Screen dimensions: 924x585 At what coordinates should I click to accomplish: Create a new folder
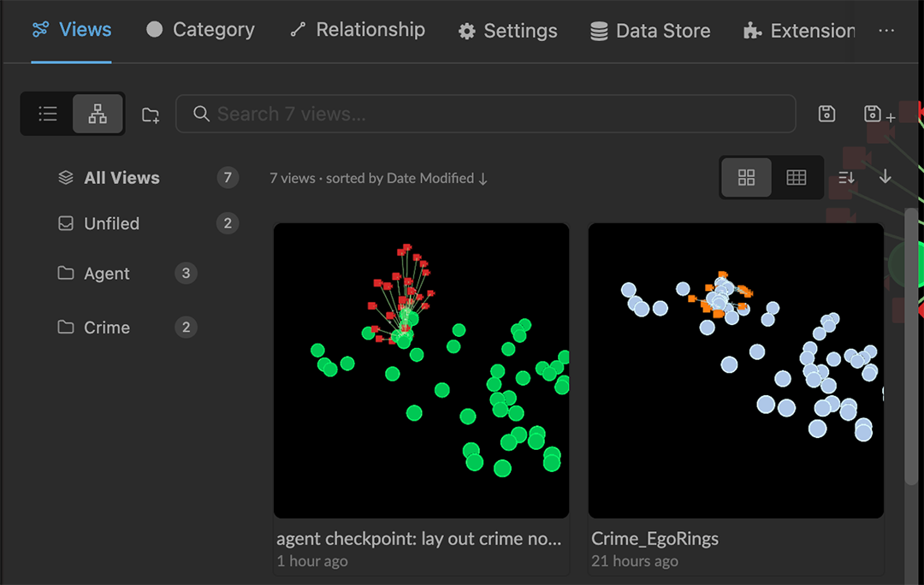(x=151, y=115)
